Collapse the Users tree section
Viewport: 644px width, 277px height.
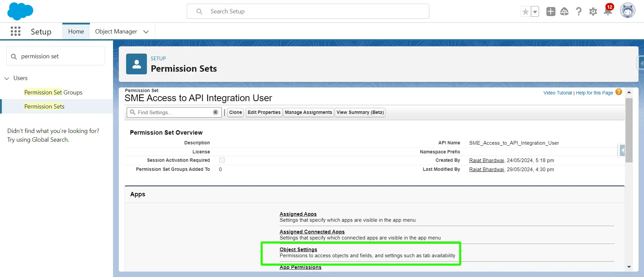point(7,78)
